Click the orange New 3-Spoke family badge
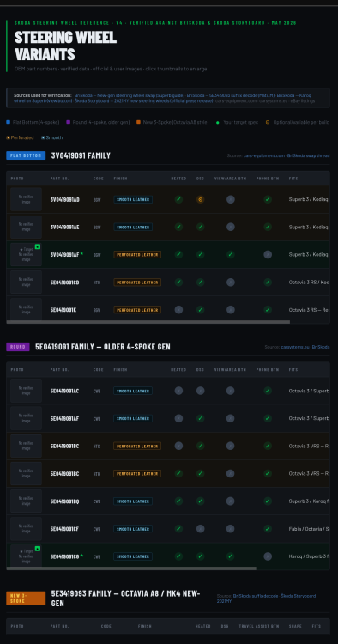Viewport: 338px width, 644px height. pos(26,598)
